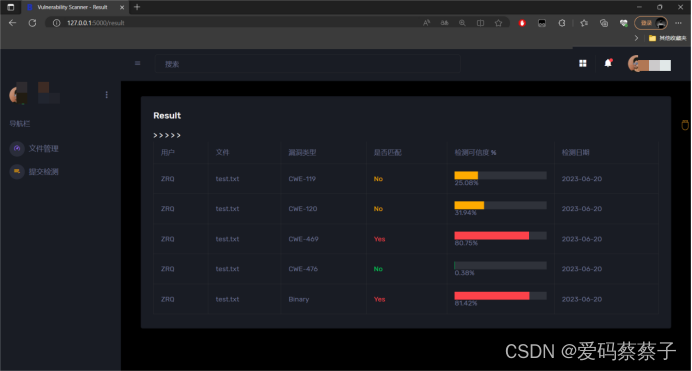This screenshot has height=371, width=692.
Task: Open the 其他收藏夹 folder
Action: tap(668, 38)
